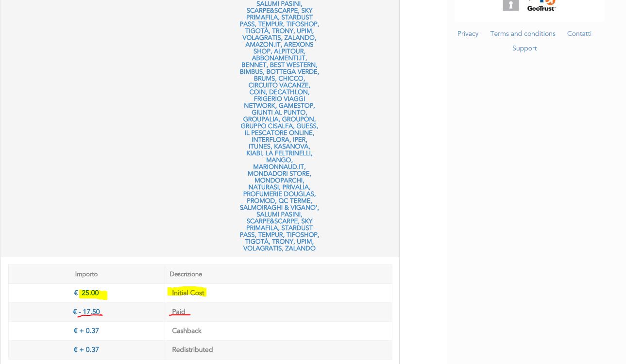The image size is (626, 364).
Task: Select the Cashback description cell
Action: (278, 331)
